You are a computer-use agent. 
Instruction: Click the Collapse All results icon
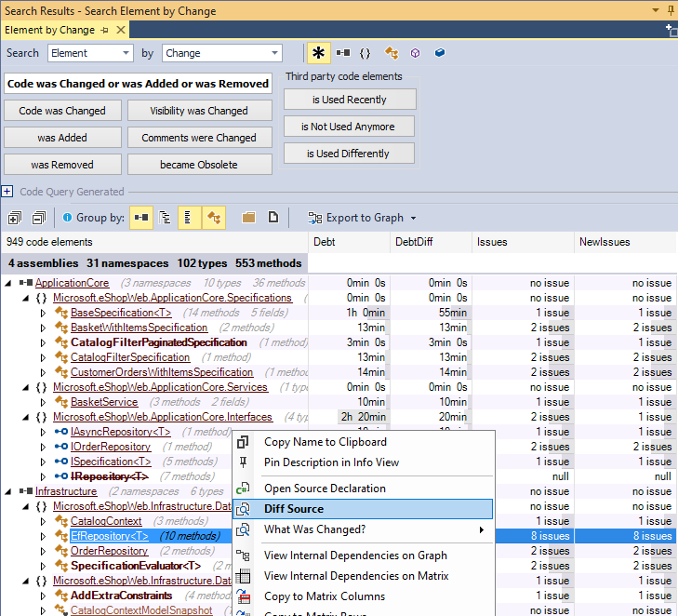pyautogui.click(x=39, y=218)
